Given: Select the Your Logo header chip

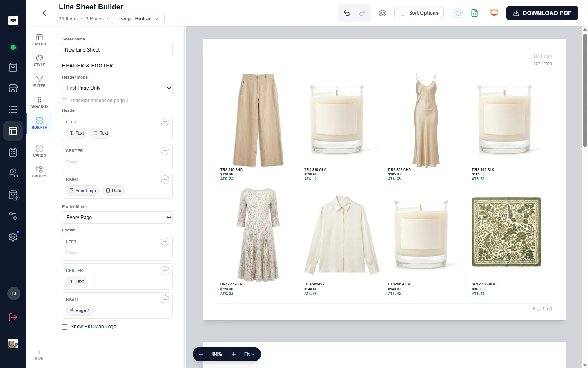Looking at the screenshot, I should pyautogui.click(x=83, y=191).
